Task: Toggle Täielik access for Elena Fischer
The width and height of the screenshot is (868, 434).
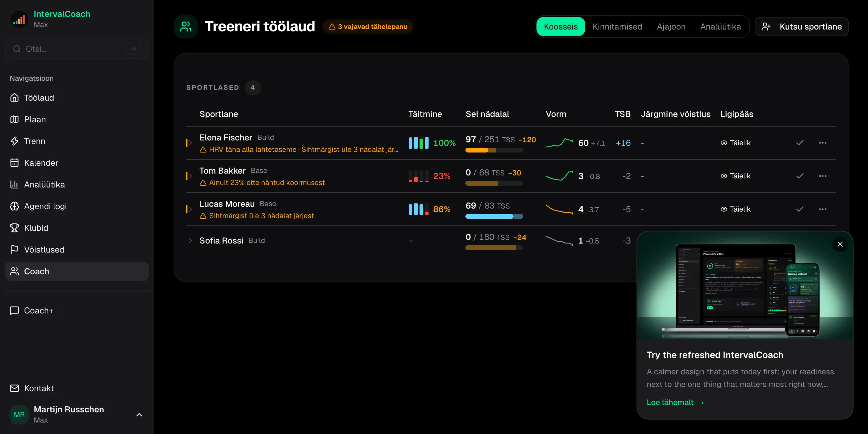Action: click(x=736, y=143)
